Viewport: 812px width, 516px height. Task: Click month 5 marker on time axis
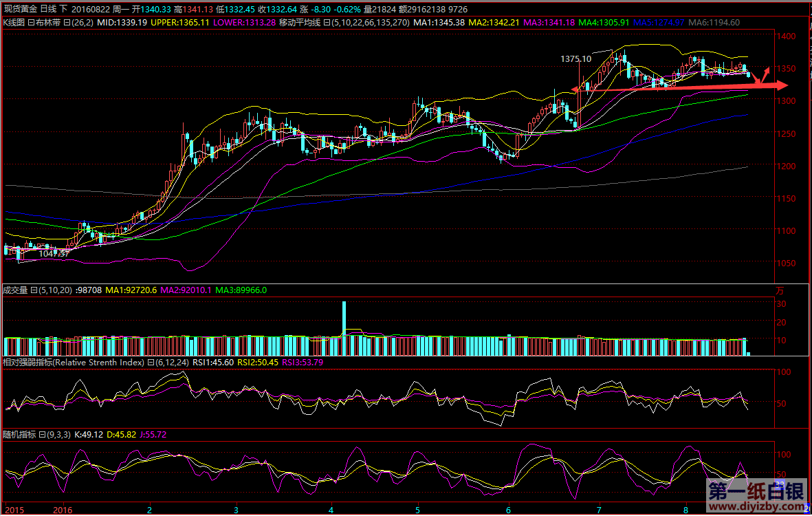tap(418, 510)
